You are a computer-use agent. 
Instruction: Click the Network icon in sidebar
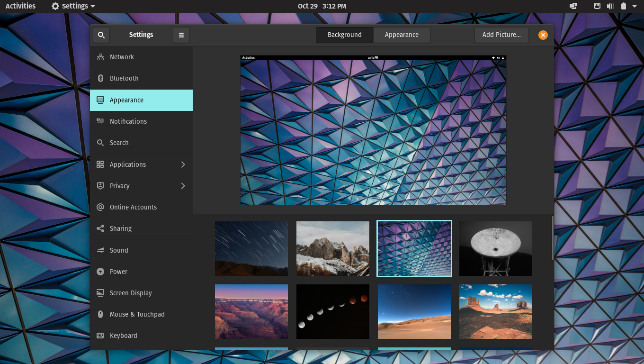pos(100,57)
